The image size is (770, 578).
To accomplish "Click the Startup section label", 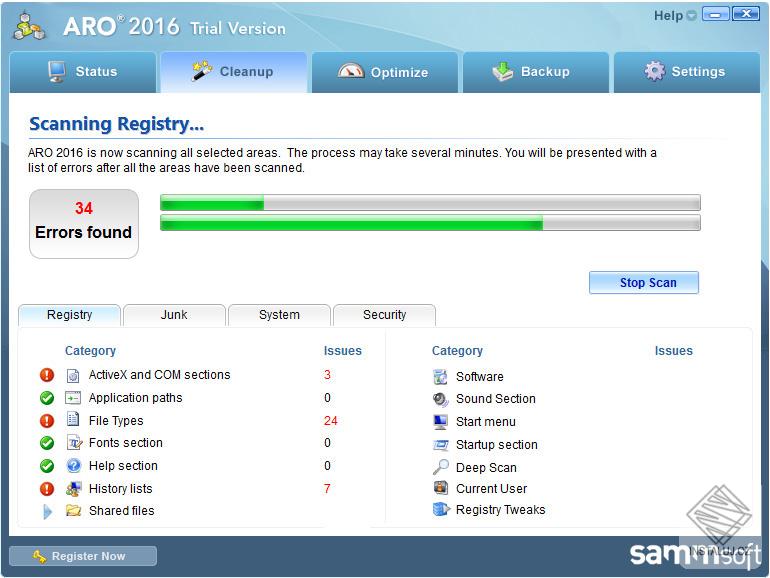I will coord(496,444).
